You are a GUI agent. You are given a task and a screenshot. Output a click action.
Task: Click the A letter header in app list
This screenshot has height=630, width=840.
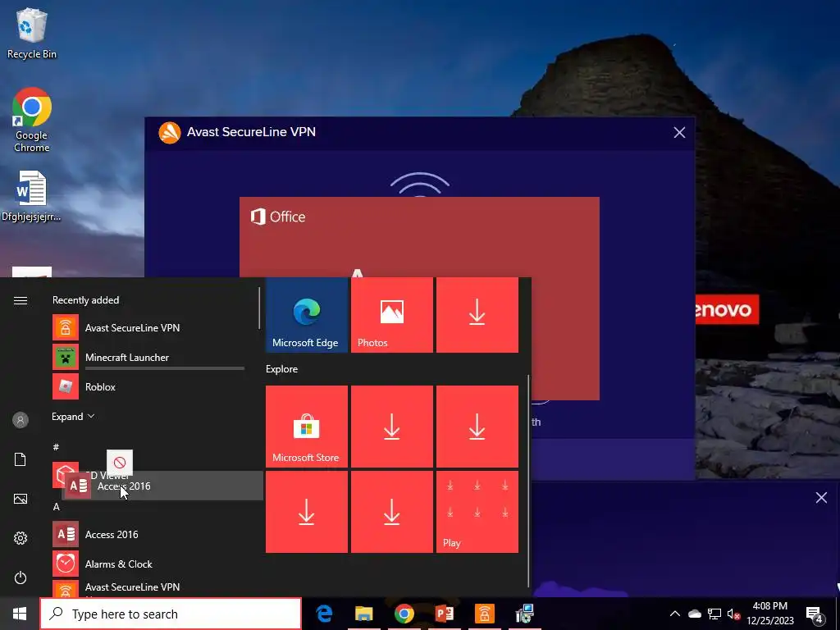point(57,507)
